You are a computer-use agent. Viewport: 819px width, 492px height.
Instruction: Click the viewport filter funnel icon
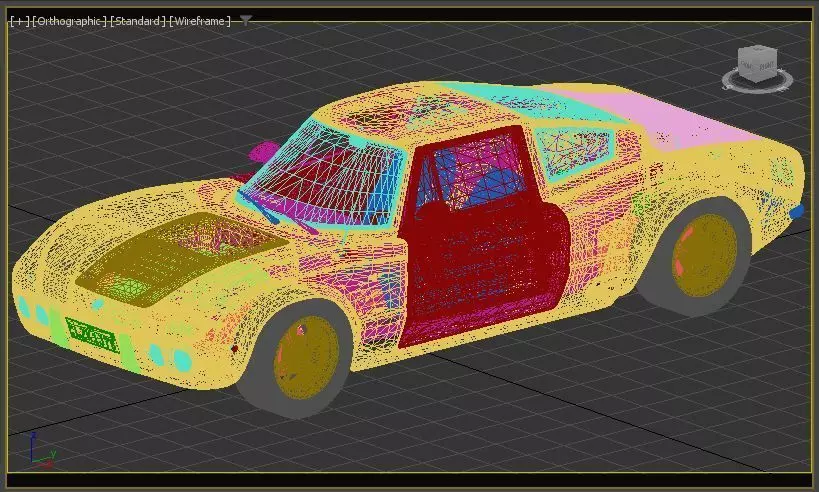[x=245, y=20]
